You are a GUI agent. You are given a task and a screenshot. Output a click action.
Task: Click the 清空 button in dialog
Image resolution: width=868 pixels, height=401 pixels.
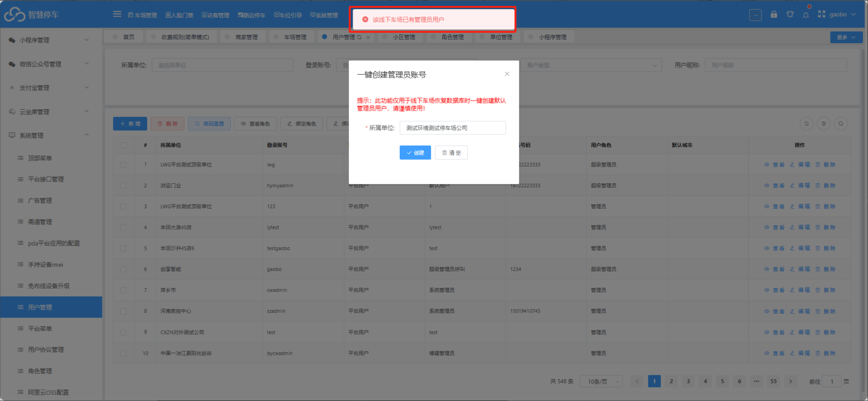[452, 153]
